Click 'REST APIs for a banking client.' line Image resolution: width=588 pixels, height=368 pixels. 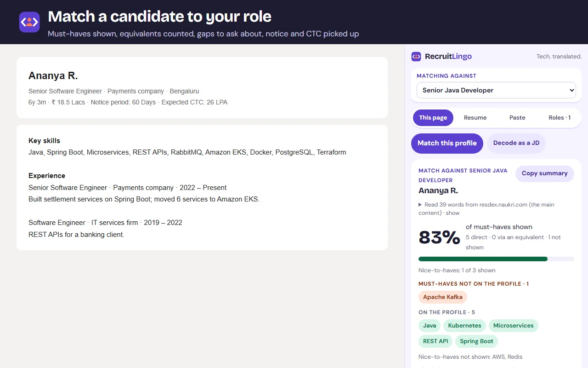(76, 235)
